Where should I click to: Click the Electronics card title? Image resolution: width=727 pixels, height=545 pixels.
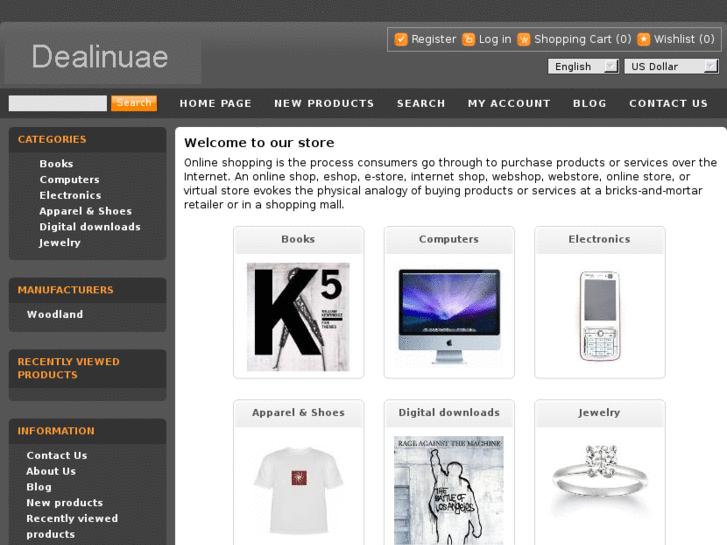click(x=599, y=239)
